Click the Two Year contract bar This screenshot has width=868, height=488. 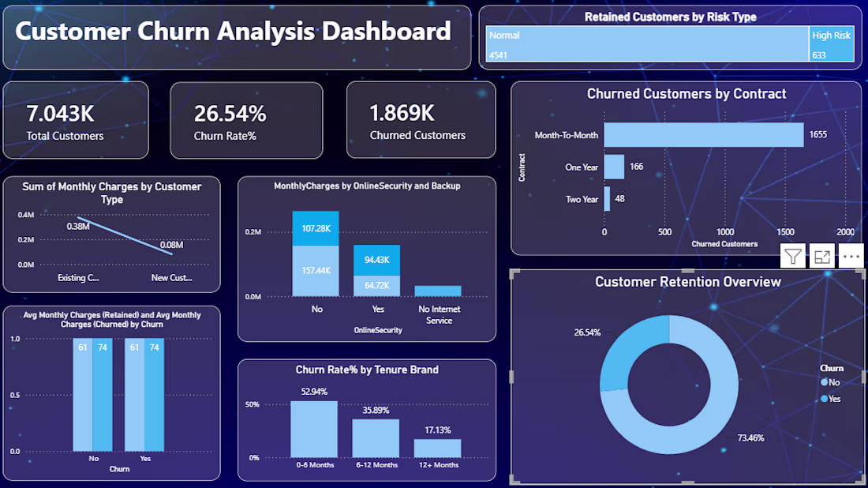(607, 199)
